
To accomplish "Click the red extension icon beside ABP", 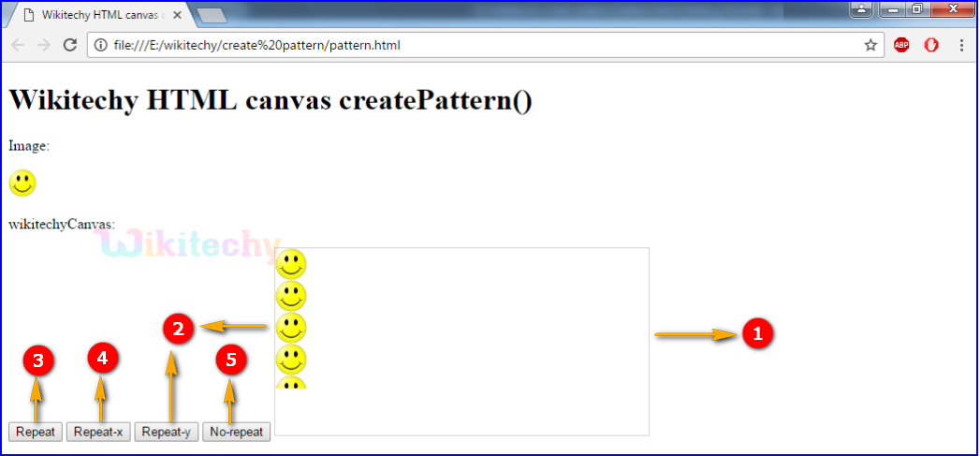I will [x=931, y=45].
